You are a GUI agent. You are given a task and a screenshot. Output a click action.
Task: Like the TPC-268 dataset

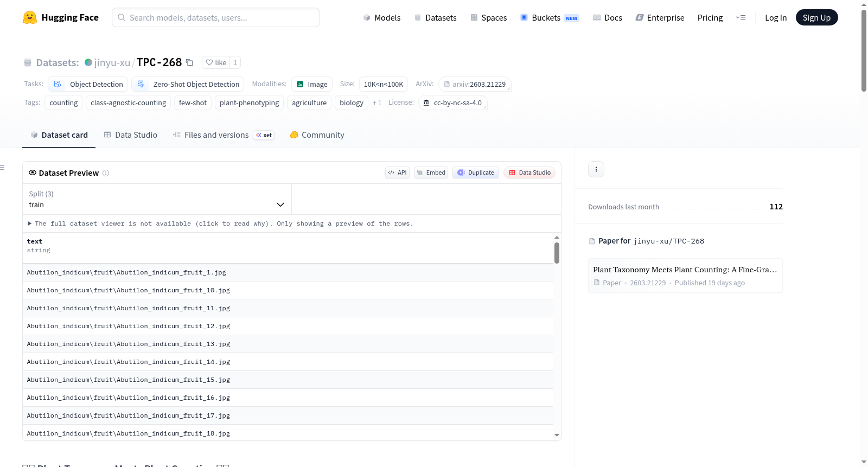click(x=216, y=62)
